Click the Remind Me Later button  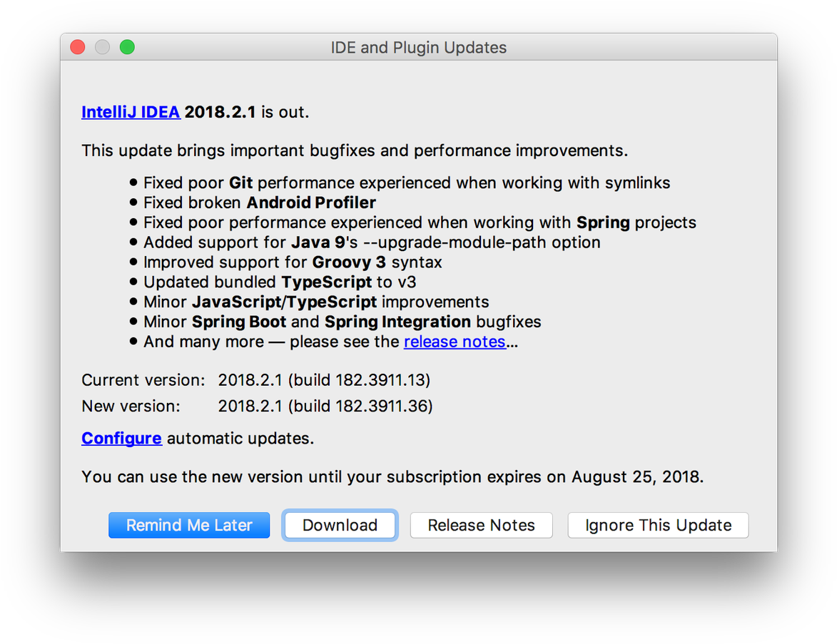(189, 526)
